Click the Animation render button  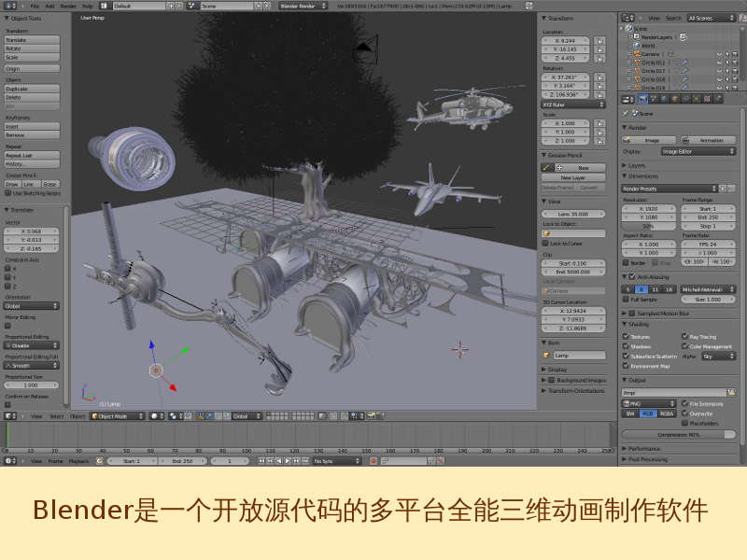(708, 141)
